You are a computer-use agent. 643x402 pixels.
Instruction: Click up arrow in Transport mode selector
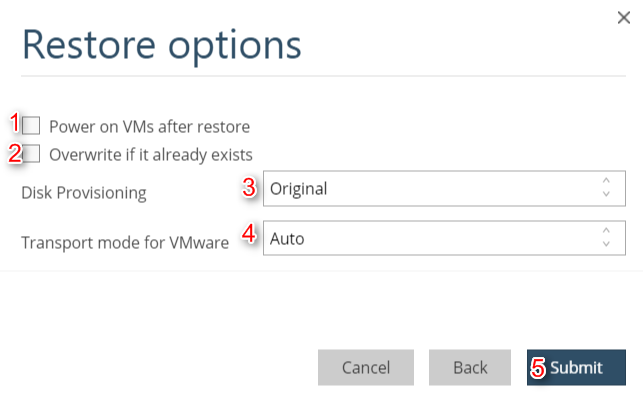(606, 232)
